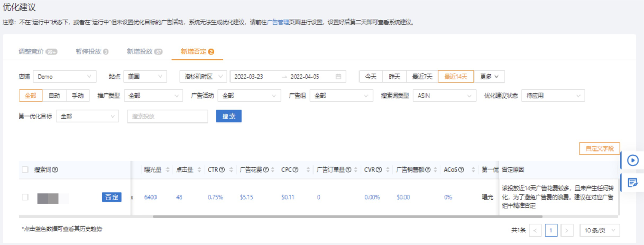The height and width of the screenshot is (245, 644).
Task: Switch to 暂停投放 tab
Action: pyautogui.click(x=92, y=52)
